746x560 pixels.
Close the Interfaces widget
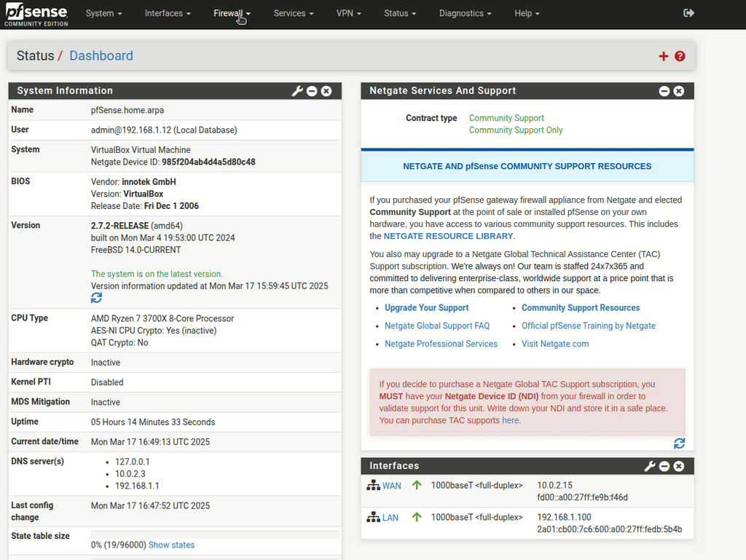679,466
